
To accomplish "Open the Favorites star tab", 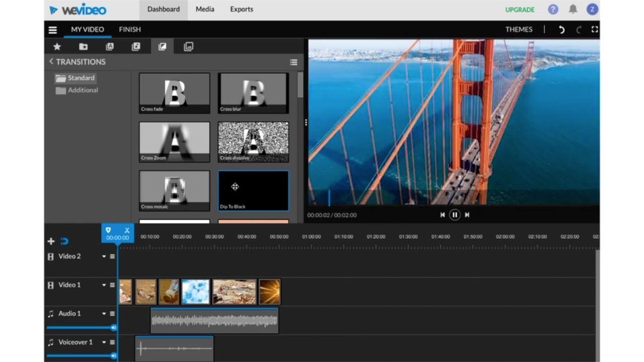I will point(57,47).
